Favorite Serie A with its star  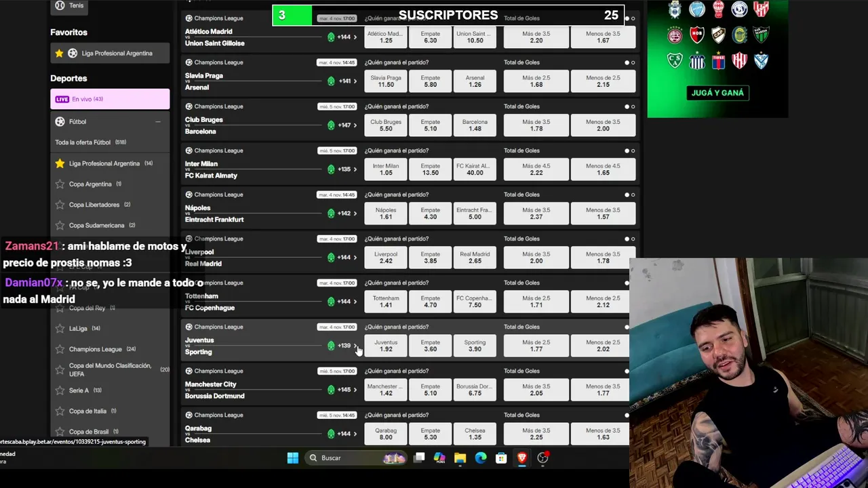[x=60, y=390]
